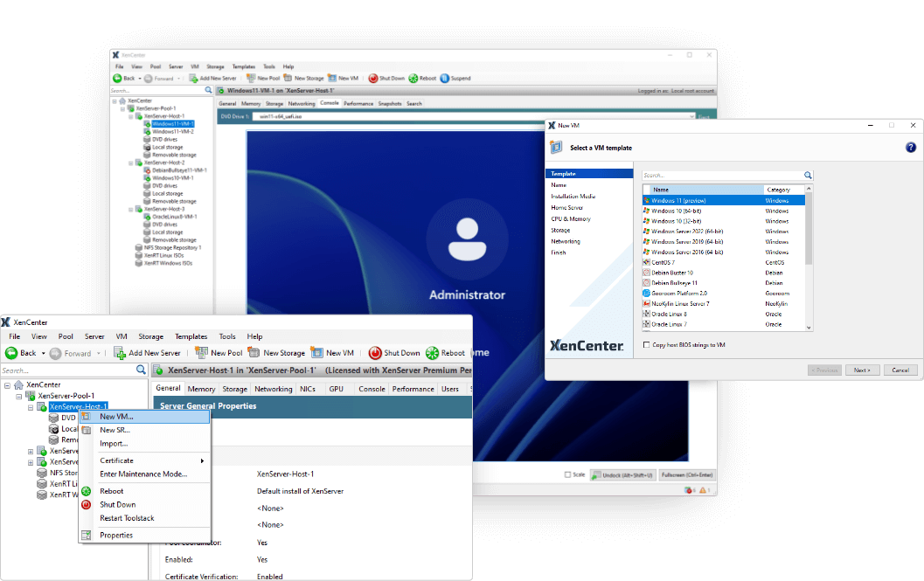This screenshot has width=924, height=581.
Task: Select New VM... in the context menu
Action: click(x=145, y=417)
